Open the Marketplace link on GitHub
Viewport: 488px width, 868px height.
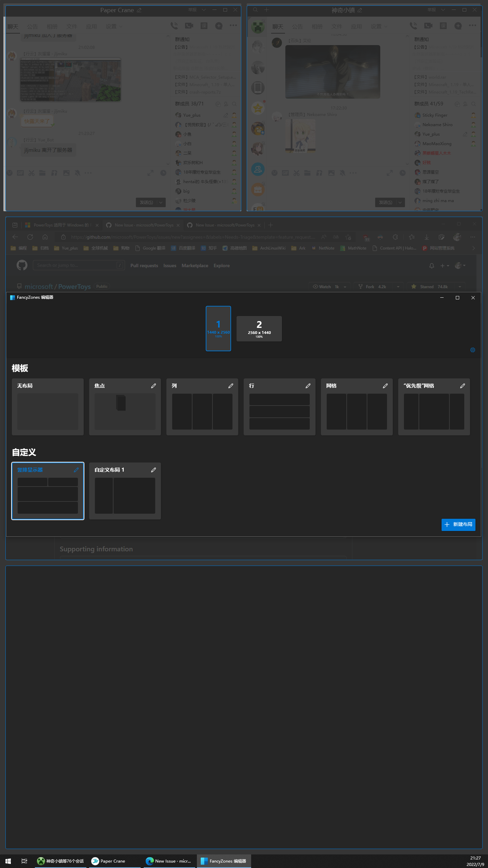pyautogui.click(x=195, y=265)
